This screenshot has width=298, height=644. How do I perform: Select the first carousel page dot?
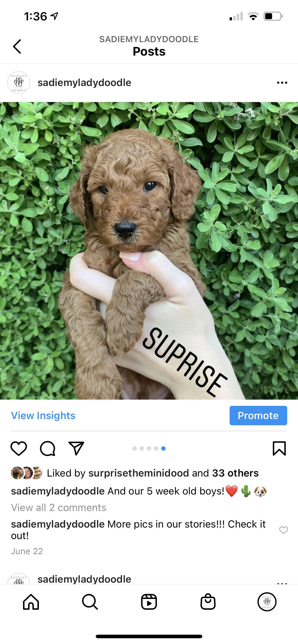click(134, 448)
